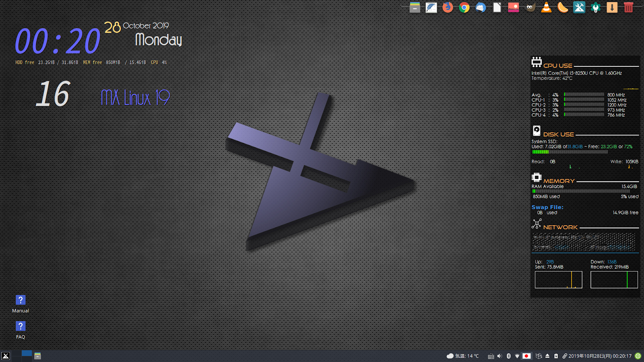The image size is (644, 362).
Task: Open the volume control in tray
Action: tap(500, 356)
